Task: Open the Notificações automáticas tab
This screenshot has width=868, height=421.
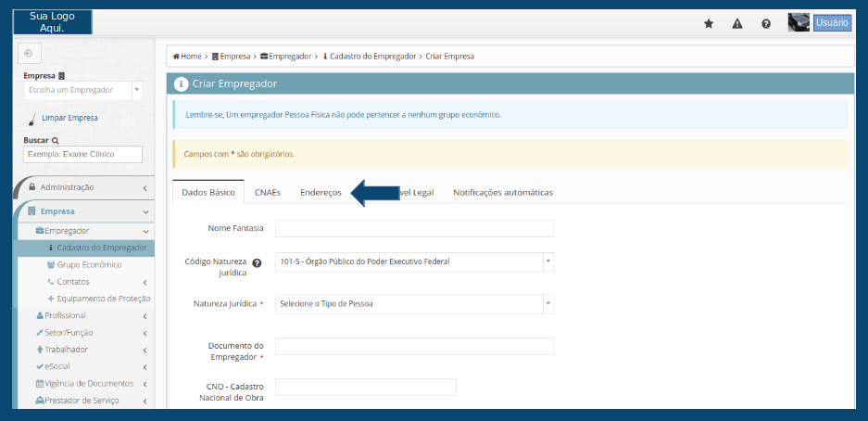Action: tap(503, 192)
